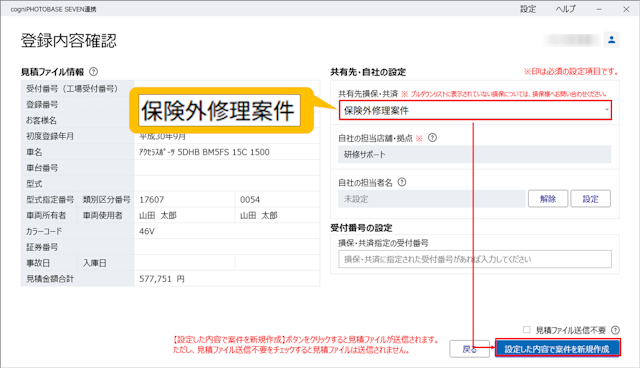This screenshot has height=368, width=640.
Task: Click the 入庫日 label
Action: coord(94,263)
